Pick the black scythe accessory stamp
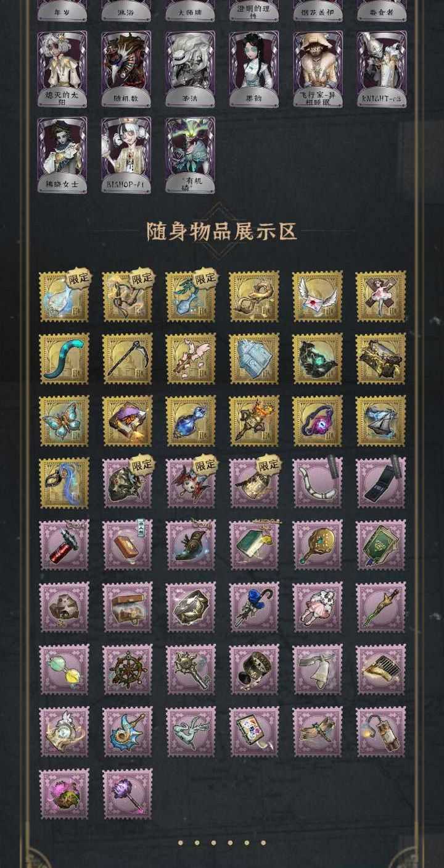Screen dimensions: 444x868 (x=128, y=359)
